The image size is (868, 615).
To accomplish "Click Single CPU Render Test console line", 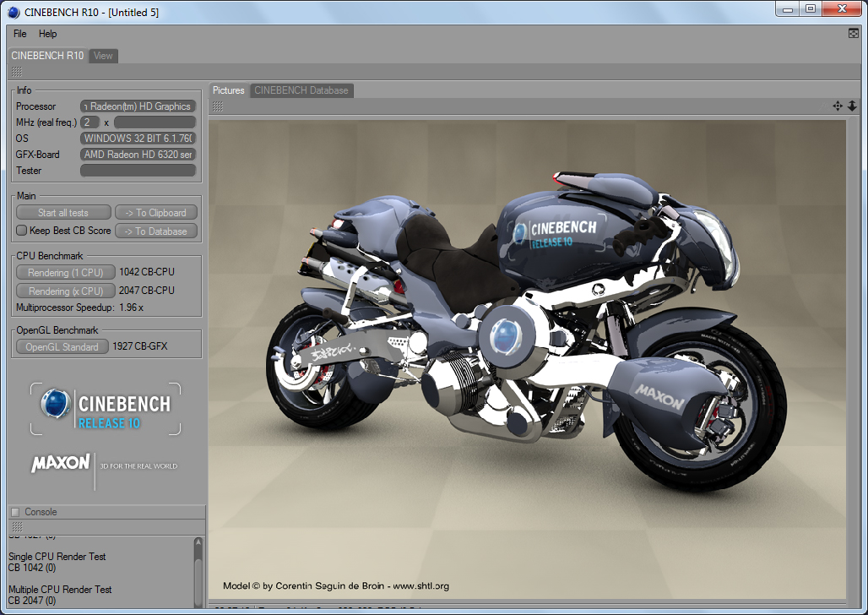I will (x=57, y=556).
